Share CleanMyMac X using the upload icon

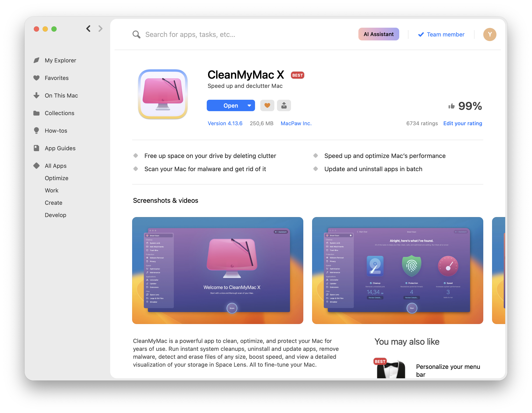[x=284, y=105]
